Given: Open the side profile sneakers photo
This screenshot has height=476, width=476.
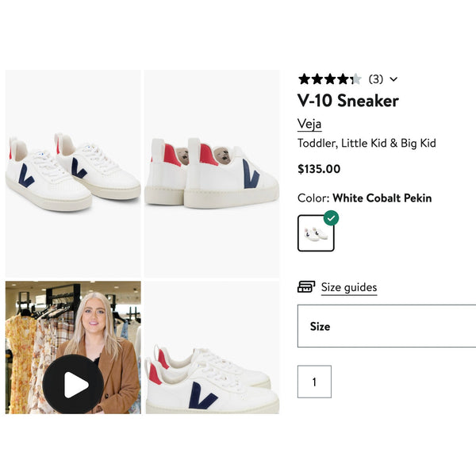Looking at the screenshot, I should pyautogui.click(x=212, y=347).
